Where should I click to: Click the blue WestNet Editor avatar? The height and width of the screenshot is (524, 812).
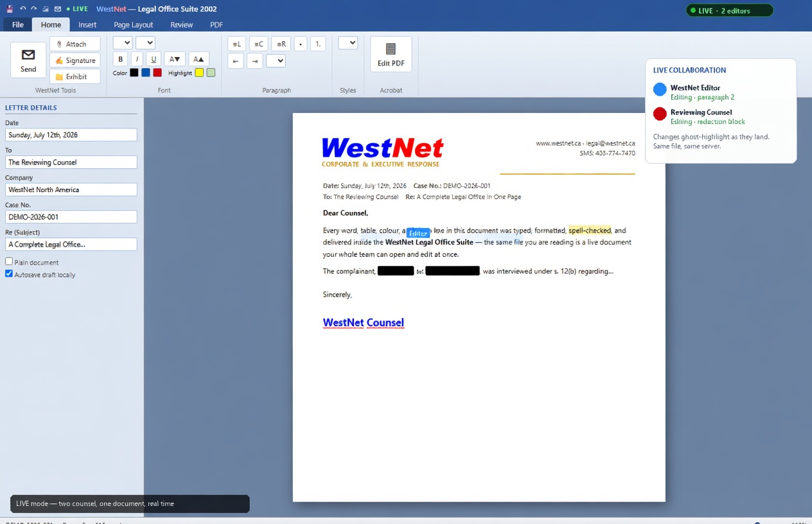(660, 89)
